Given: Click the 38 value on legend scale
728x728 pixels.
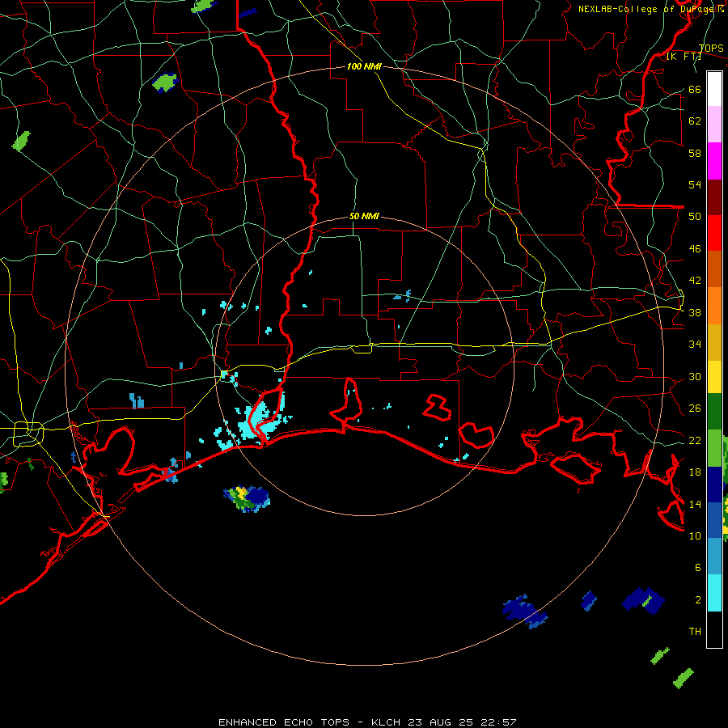Looking at the screenshot, I should coord(695,312).
